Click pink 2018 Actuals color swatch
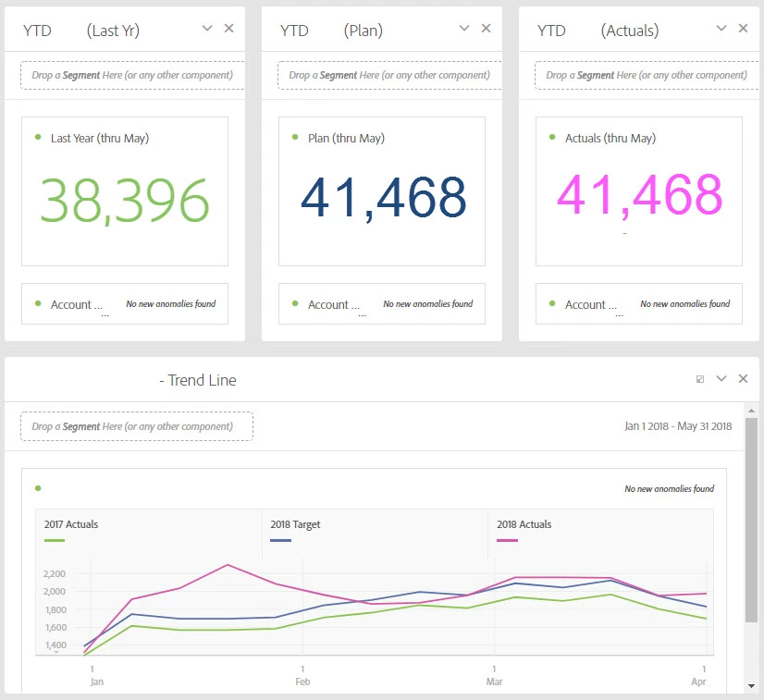The height and width of the screenshot is (700, 764). [x=507, y=540]
